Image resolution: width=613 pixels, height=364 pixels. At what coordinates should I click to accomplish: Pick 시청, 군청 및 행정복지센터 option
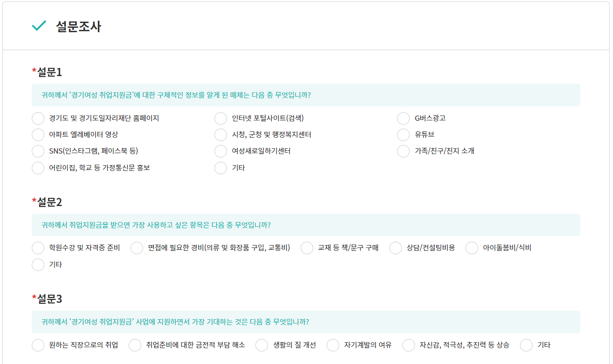click(220, 134)
